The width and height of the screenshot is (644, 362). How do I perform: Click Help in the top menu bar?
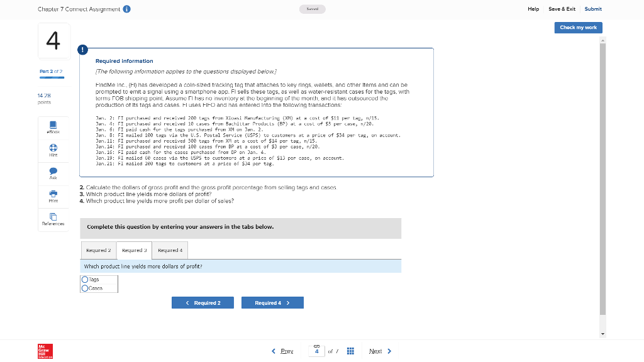pos(533,9)
